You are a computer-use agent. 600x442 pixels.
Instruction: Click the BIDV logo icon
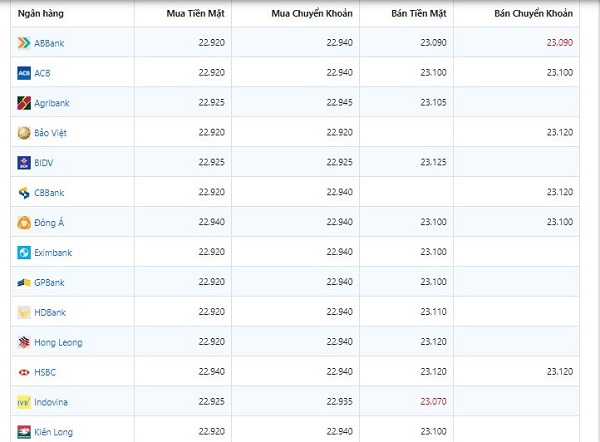pos(24,163)
